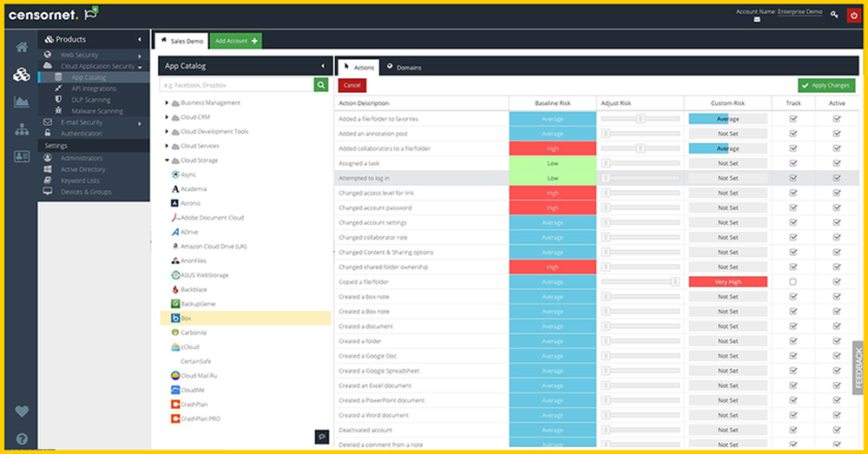
Task: Open the ID card icon in left rail
Action: 22,156
